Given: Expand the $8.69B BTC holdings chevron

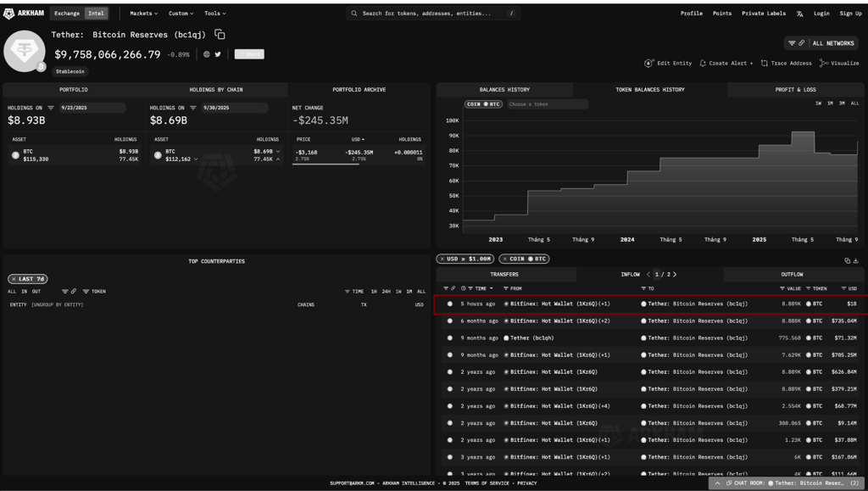Looking at the screenshot, I should pyautogui.click(x=278, y=151).
